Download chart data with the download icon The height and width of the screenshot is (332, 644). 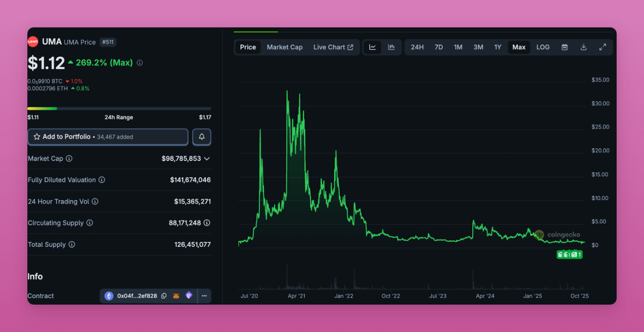[583, 47]
